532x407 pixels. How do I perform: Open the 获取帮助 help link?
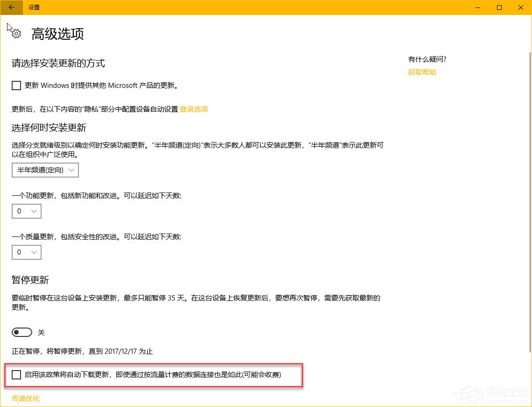coord(421,72)
